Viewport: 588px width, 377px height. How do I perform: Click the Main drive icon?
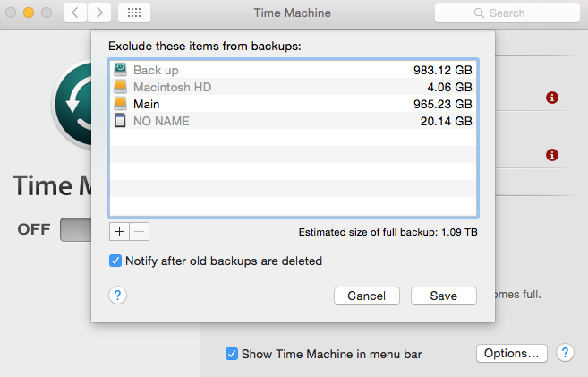tap(121, 104)
